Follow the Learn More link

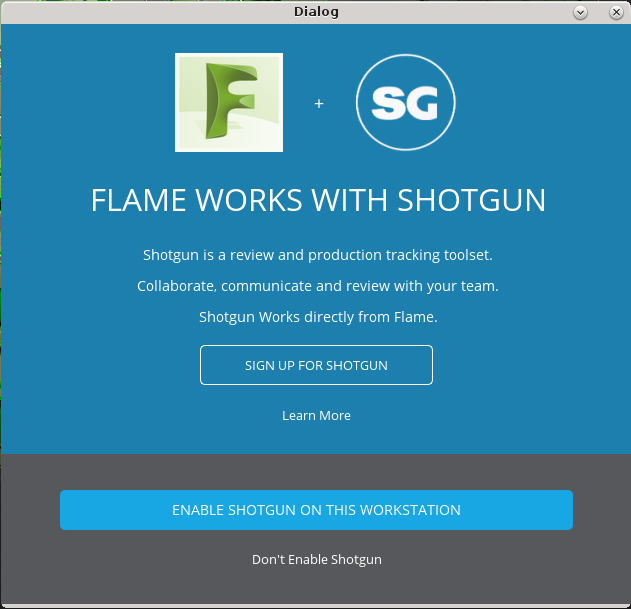tap(316, 415)
